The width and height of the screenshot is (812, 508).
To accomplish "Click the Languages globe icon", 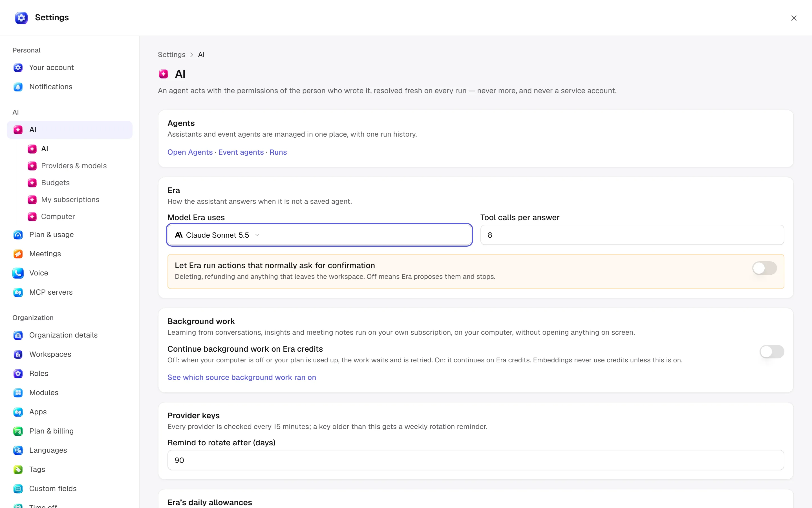I will [x=18, y=450].
